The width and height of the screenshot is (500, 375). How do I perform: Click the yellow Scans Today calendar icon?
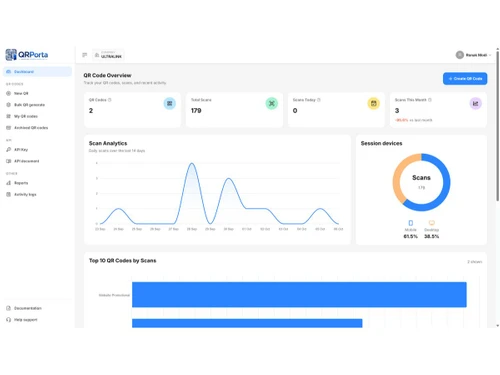[x=374, y=104]
